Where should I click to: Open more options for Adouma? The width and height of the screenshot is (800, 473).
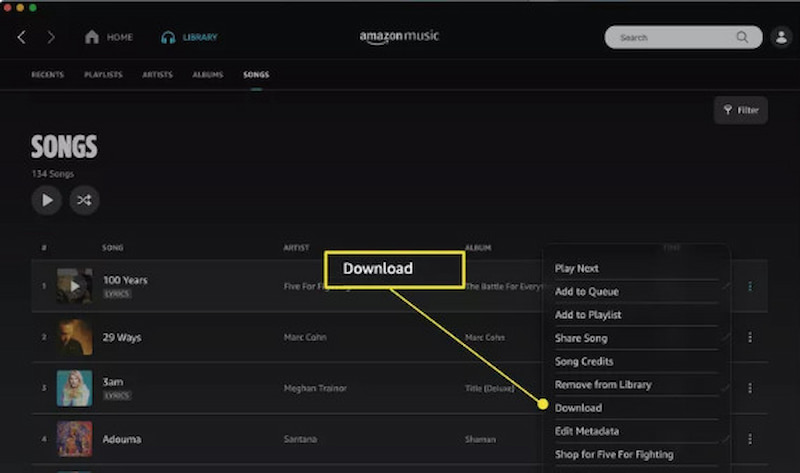click(x=750, y=439)
